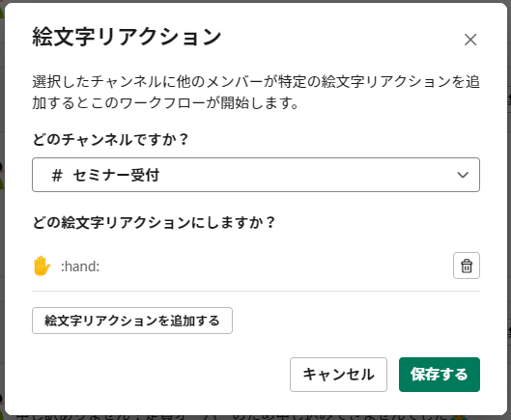Image resolution: width=511 pixels, height=420 pixels.
Task: Save the trigger with 保存する
Action: [440, 375]
